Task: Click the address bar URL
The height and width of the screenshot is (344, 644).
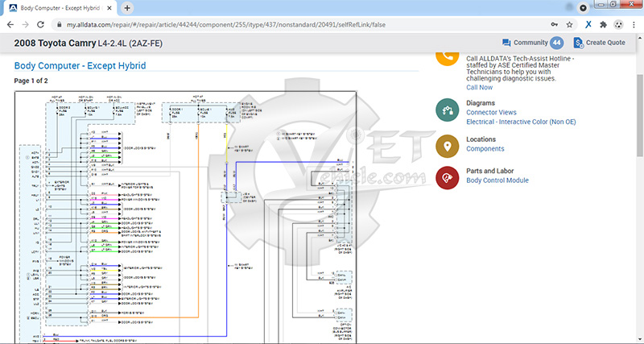Action: coord(226,25)
